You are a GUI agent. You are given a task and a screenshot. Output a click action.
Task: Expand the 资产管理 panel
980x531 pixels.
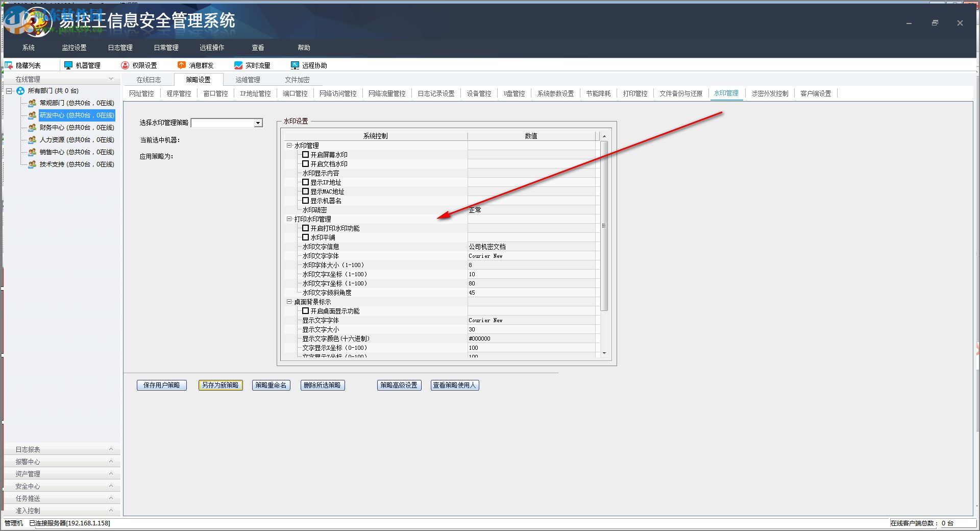pos(111,474)
